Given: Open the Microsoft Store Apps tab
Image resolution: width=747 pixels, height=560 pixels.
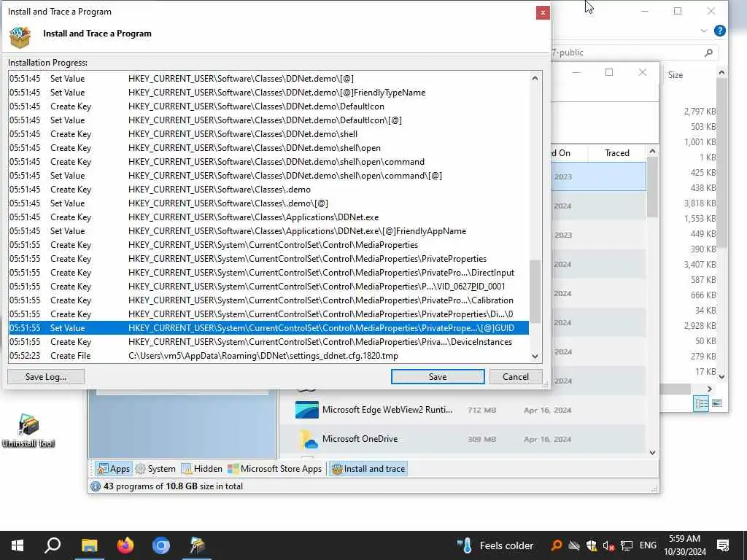Looking at the screenshot, I should pos(275,469).
